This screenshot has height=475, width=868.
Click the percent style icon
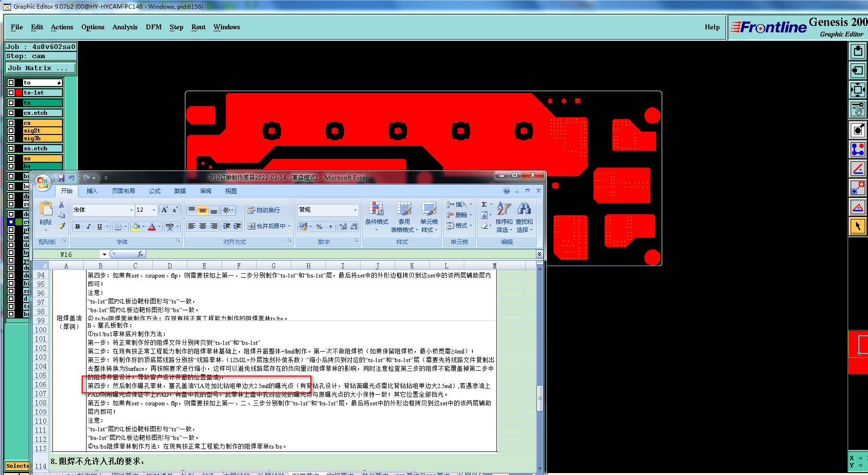pos(319,227)
